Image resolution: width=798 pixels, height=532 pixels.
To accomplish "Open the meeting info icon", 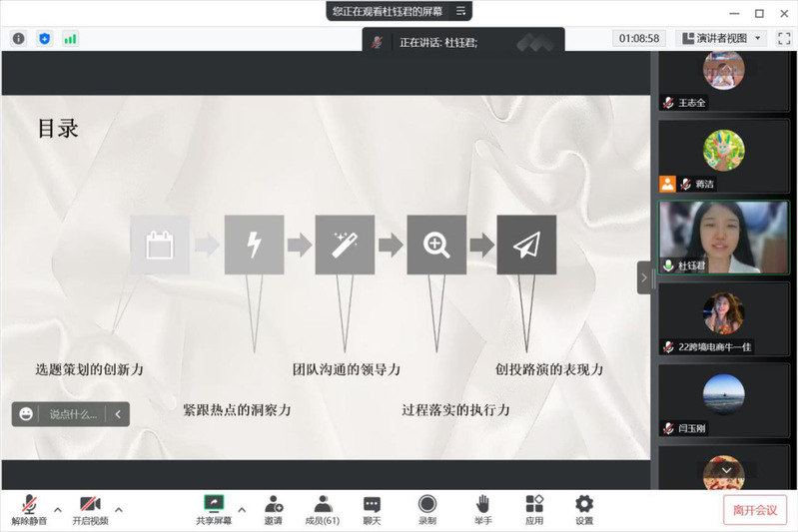I will [x=19, y=39].
